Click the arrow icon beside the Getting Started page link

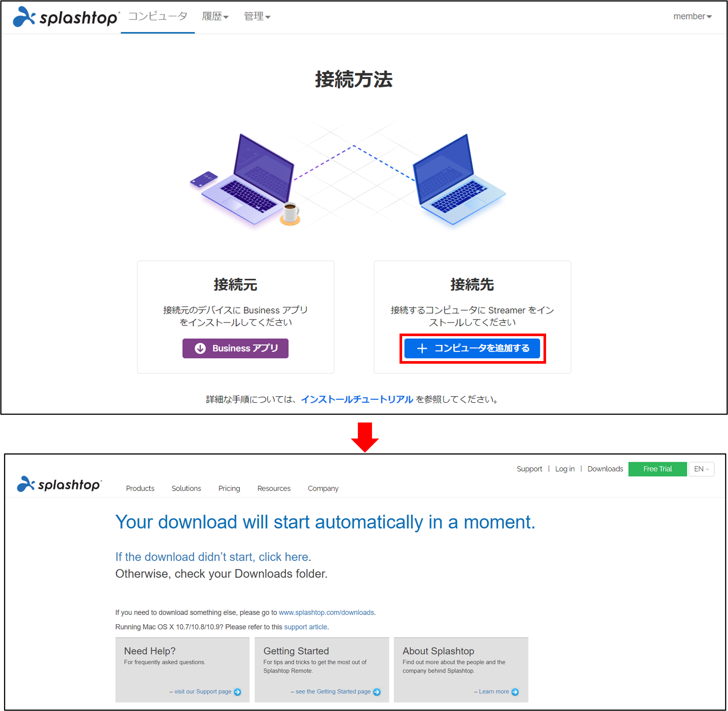[x=377, y=692]
